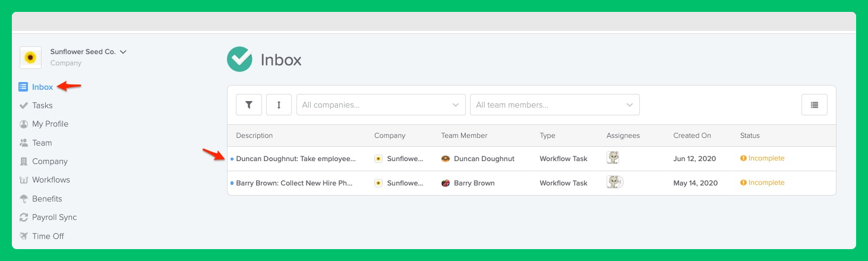Click the Tasks checkmark icon in sidebar
Screen dimensions: 868x261
point(24,105)
